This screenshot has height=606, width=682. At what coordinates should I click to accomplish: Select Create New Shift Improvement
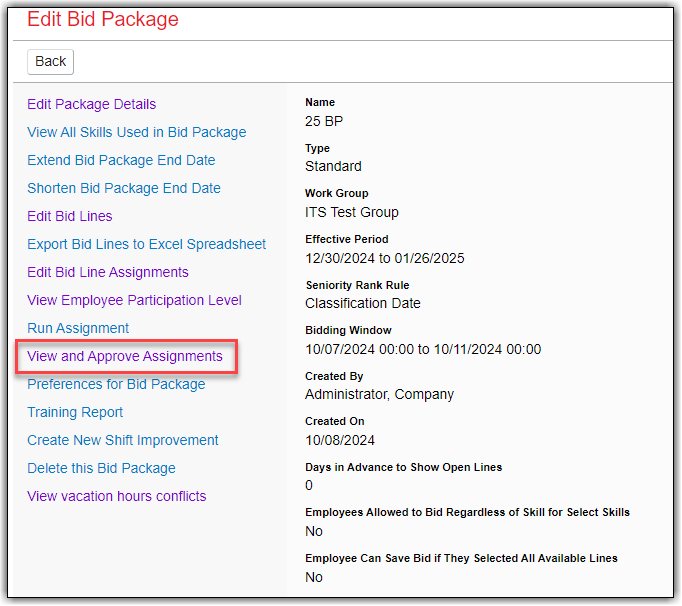point(123,440)
